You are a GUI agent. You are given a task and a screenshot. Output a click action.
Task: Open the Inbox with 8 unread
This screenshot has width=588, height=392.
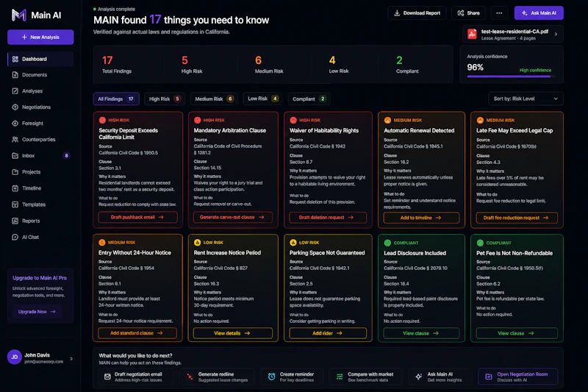[x=40, y=156]
